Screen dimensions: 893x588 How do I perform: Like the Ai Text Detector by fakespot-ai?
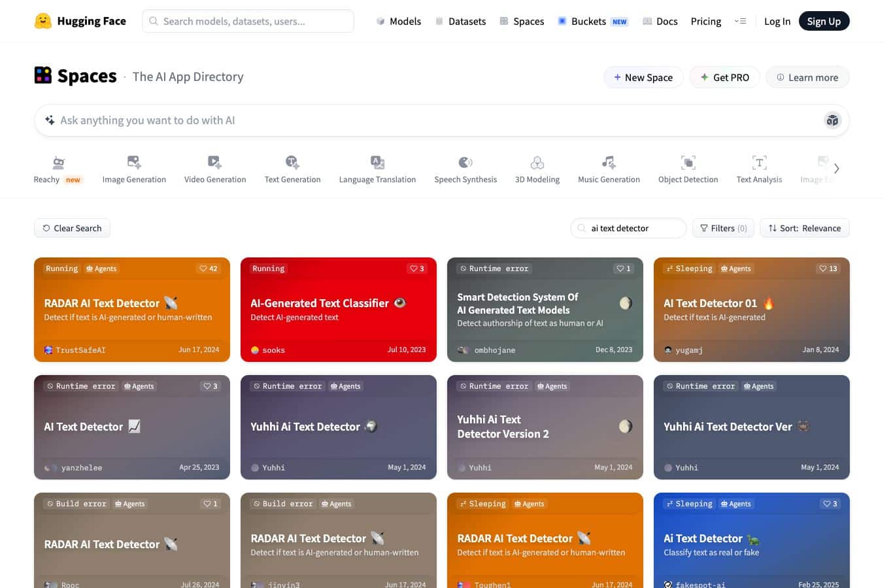click(830, 504)
